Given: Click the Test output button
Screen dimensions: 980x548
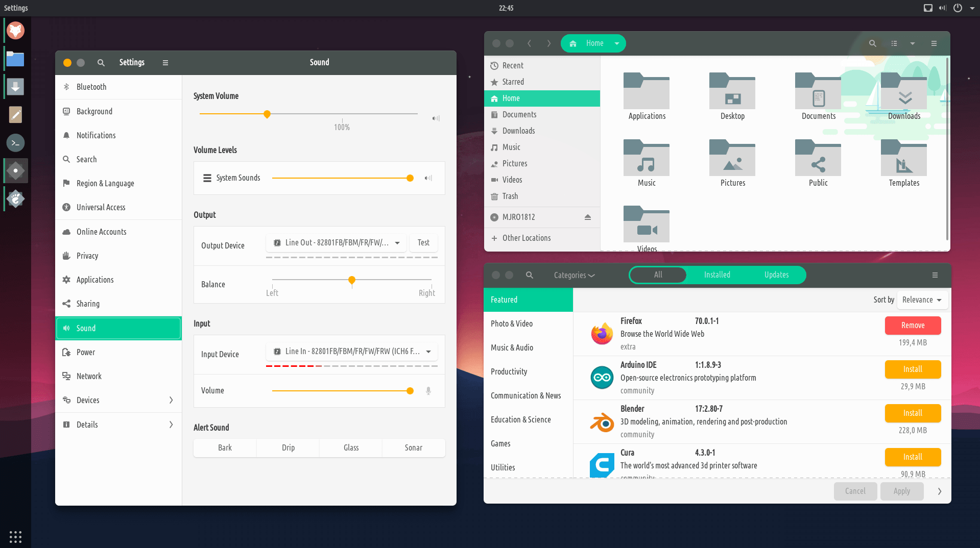Looking at the screenshot, I should pos(423,243).
